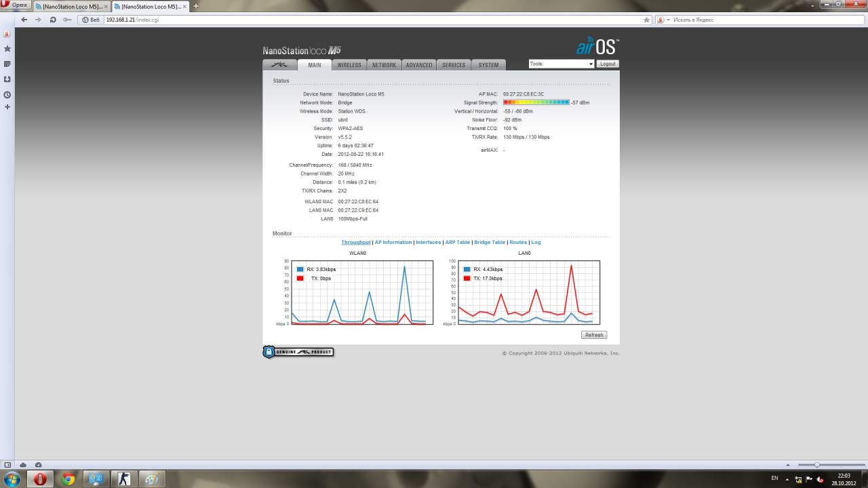Open the Bridge Table link
Image resolution: width=868 pixels, height=488 pixels.
[x=490, y=242]
